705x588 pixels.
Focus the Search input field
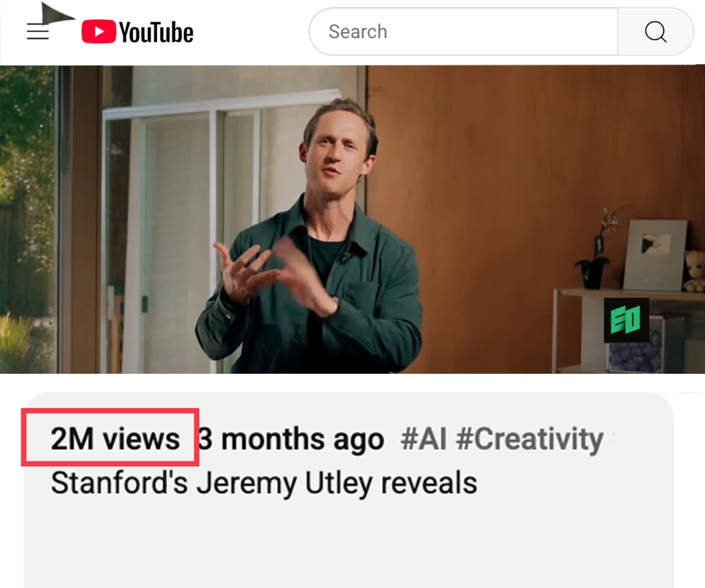click(x=464, y=32)
